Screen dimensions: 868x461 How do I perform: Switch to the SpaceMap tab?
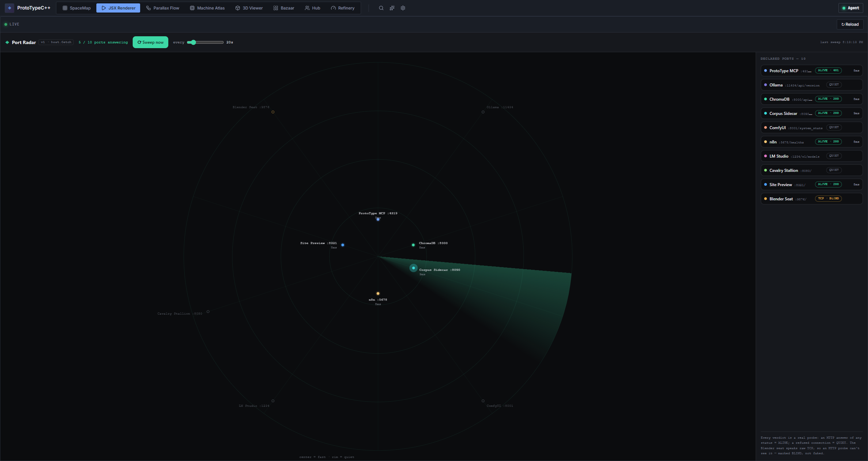(x=77, y=8)
